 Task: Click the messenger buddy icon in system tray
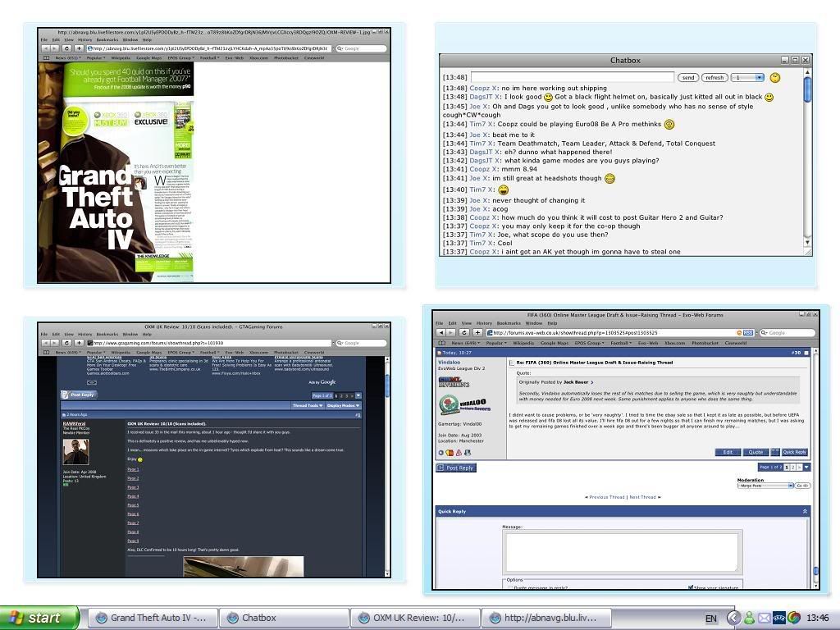point(749,619)
